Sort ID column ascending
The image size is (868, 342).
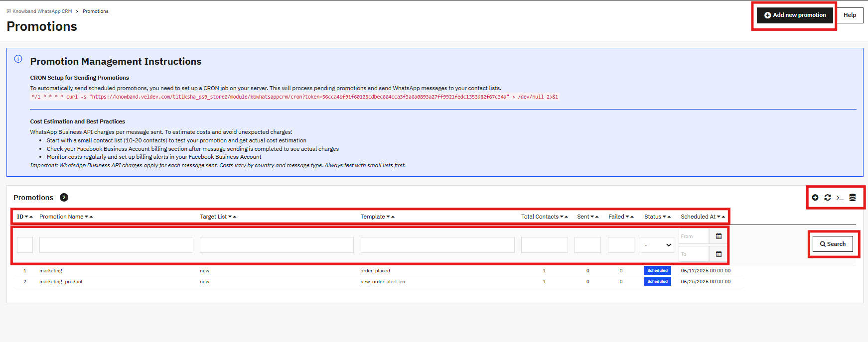(31, 217)
